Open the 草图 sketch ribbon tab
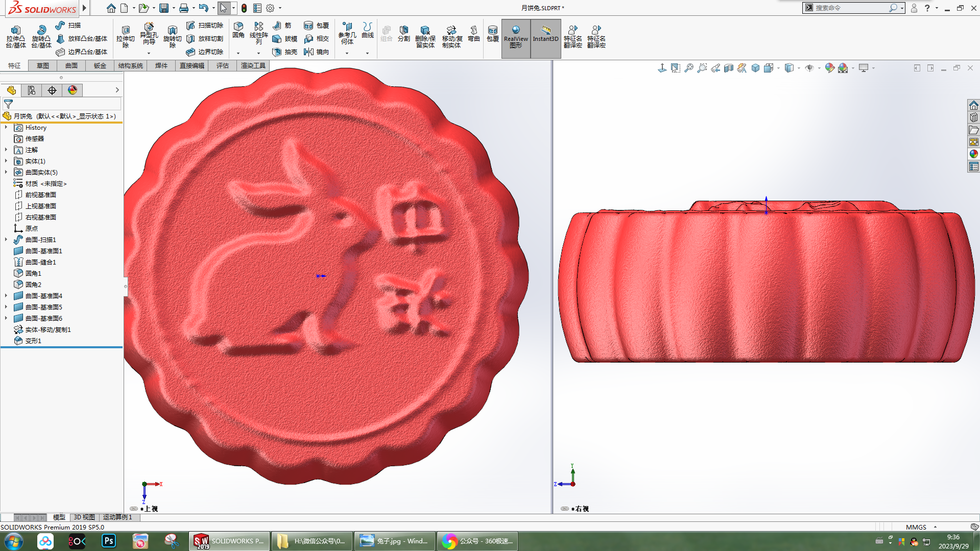Viewport: 980px width, 551px height. tap(42, 65)
